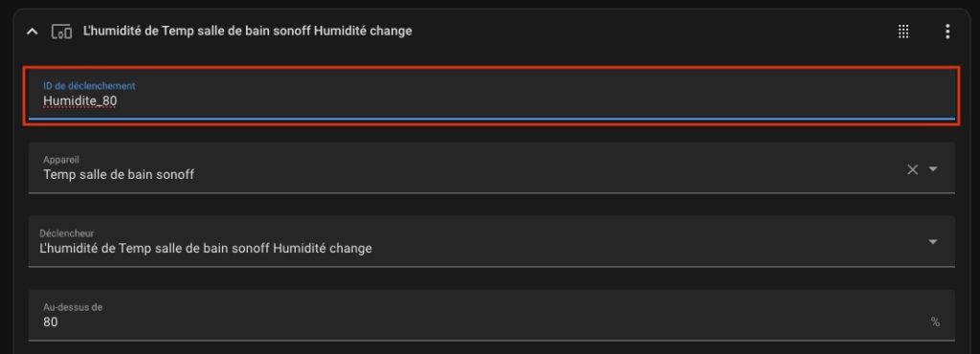The height and width of the screenshot is (354, 980).
Task: Focus the ID de déclenchement input field
Action: [x=492, y=94]
